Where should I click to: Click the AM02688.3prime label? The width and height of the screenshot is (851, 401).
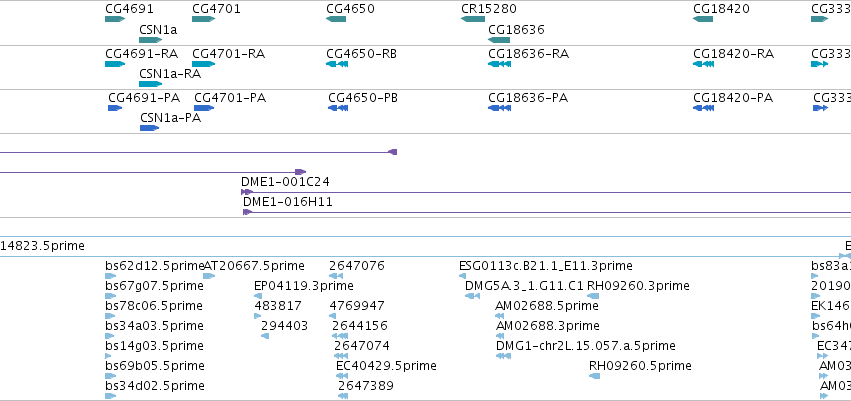click(x=548, y=326)
